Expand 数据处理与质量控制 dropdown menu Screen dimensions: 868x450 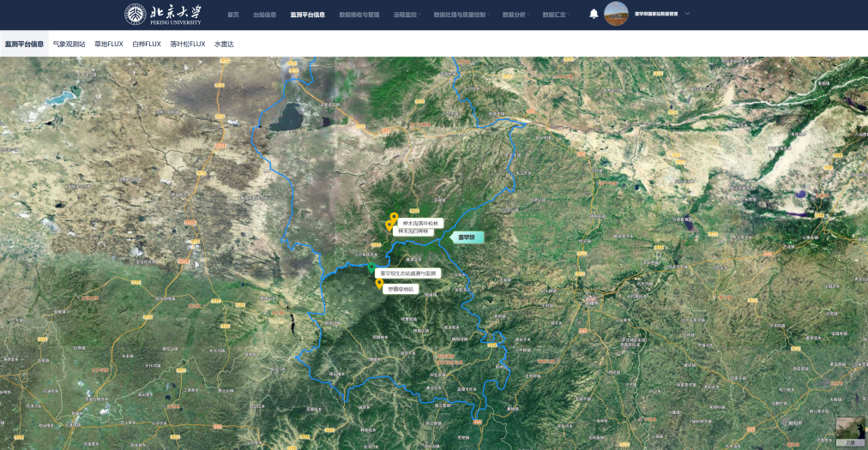click(x=461, y=15)
